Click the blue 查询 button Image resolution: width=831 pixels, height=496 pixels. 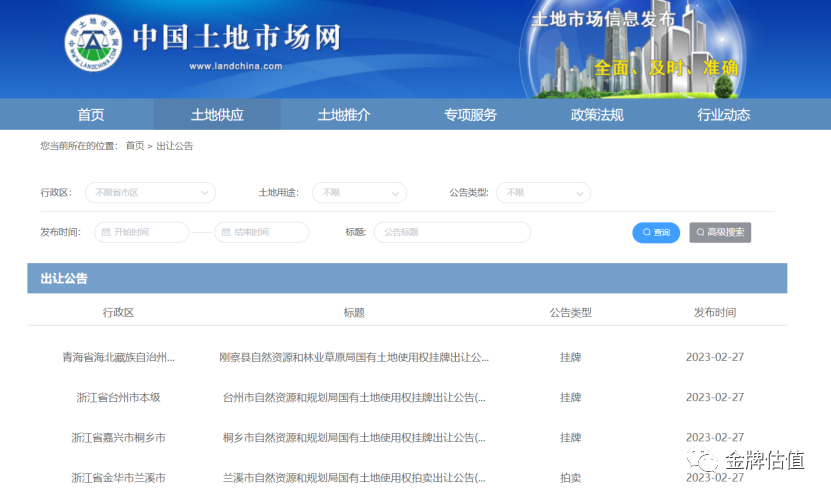tap(656, 233)
